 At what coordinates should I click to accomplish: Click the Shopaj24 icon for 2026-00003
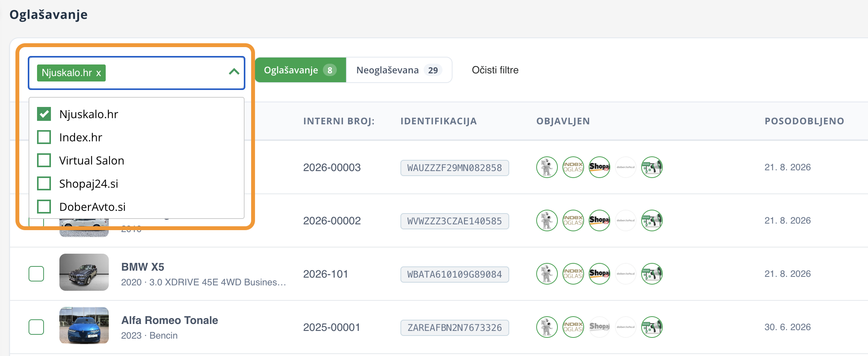click(x=599, y=167)
